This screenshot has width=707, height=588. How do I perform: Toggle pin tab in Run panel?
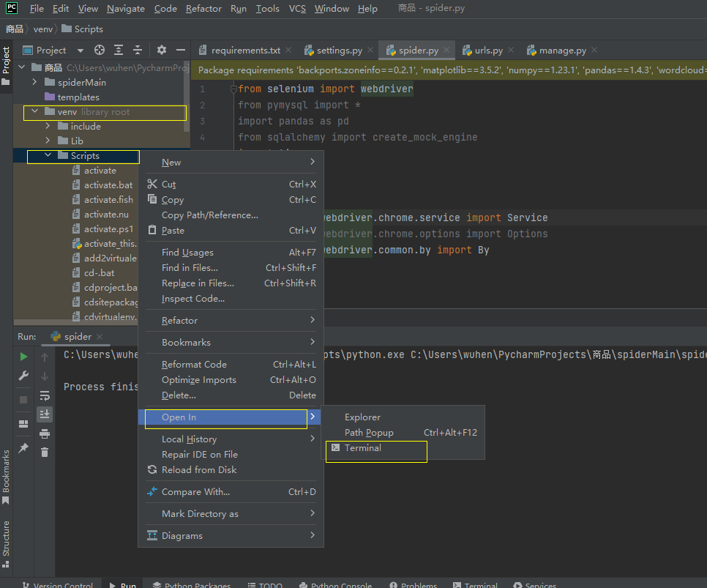click(23, 447)
